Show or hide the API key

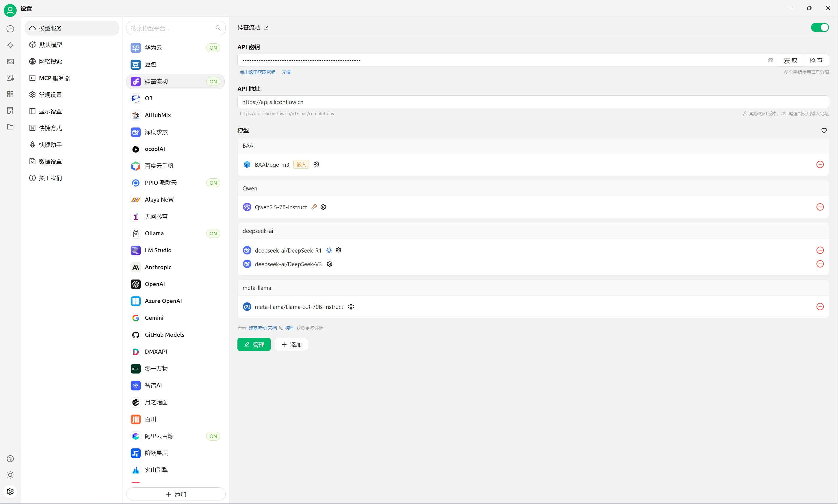point(770,60)
